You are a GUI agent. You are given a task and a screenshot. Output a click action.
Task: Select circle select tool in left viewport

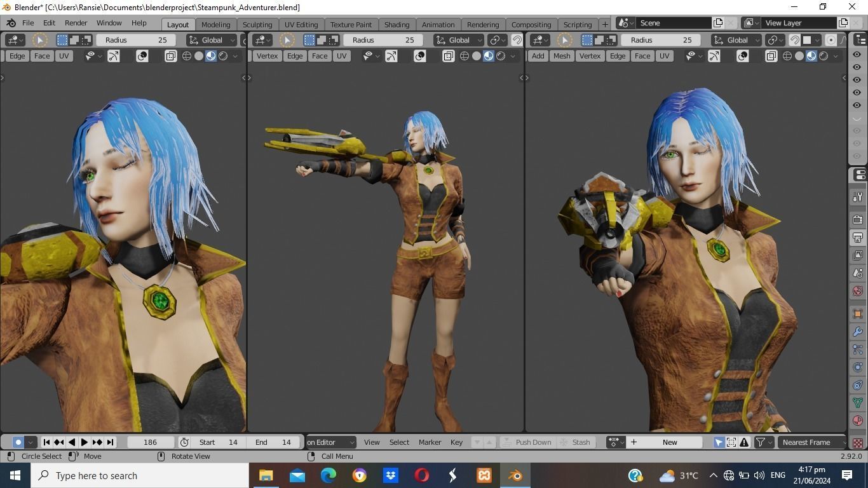click(x=40, y=40)
